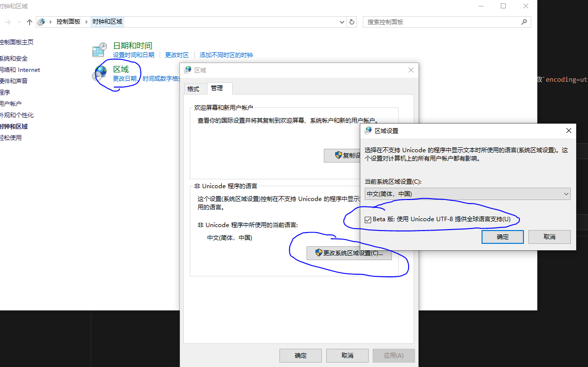Open 硬件和声音 in the sidebar
588x367 pixels.
point(13,81)
